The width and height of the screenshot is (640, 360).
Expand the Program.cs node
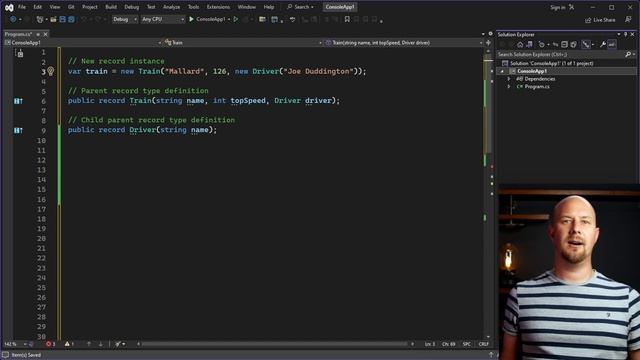509,87
